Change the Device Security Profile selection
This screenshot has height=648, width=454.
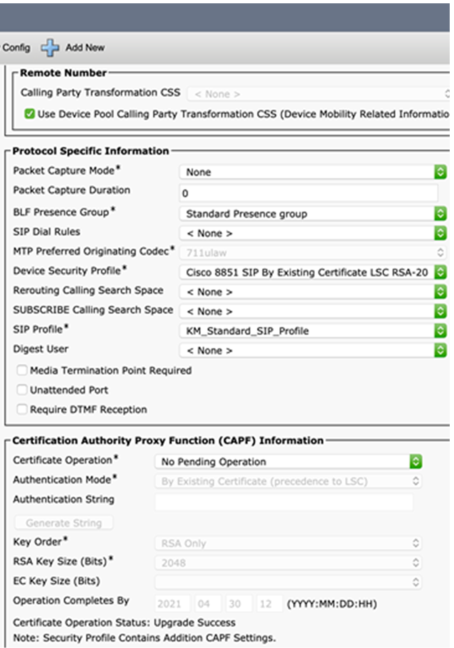click(313, 272)
